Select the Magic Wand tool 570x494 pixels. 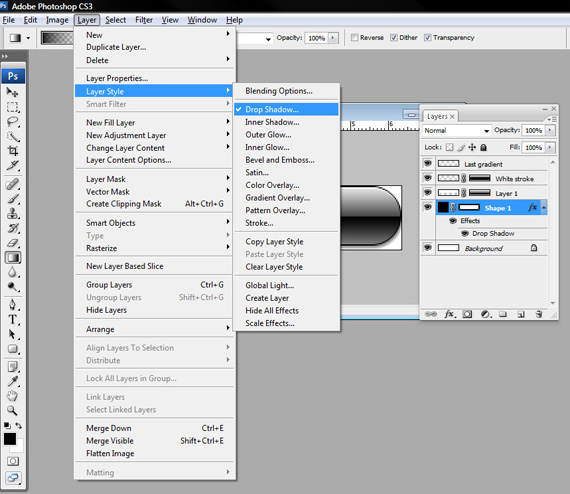click(13, 137)
